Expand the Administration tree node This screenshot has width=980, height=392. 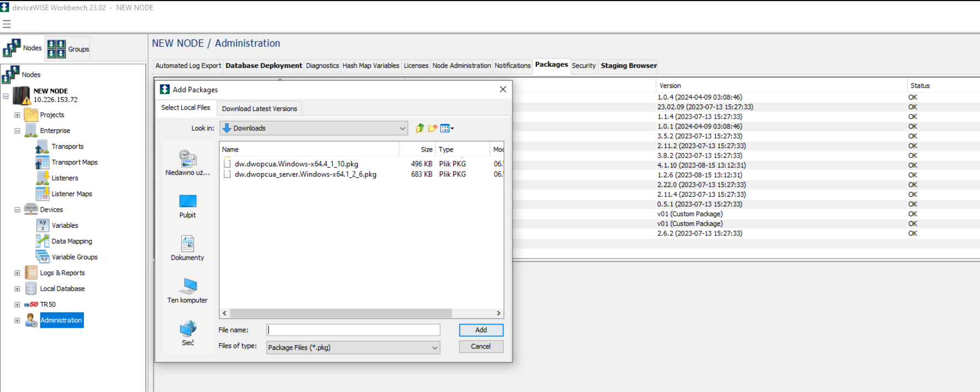click(x=17, y=321)
